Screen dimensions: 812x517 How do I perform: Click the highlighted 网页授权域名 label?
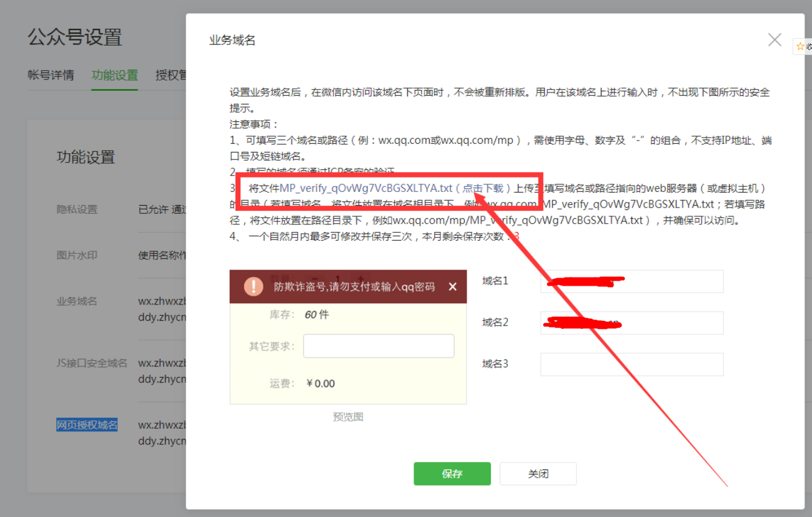(x=87, y=425)
